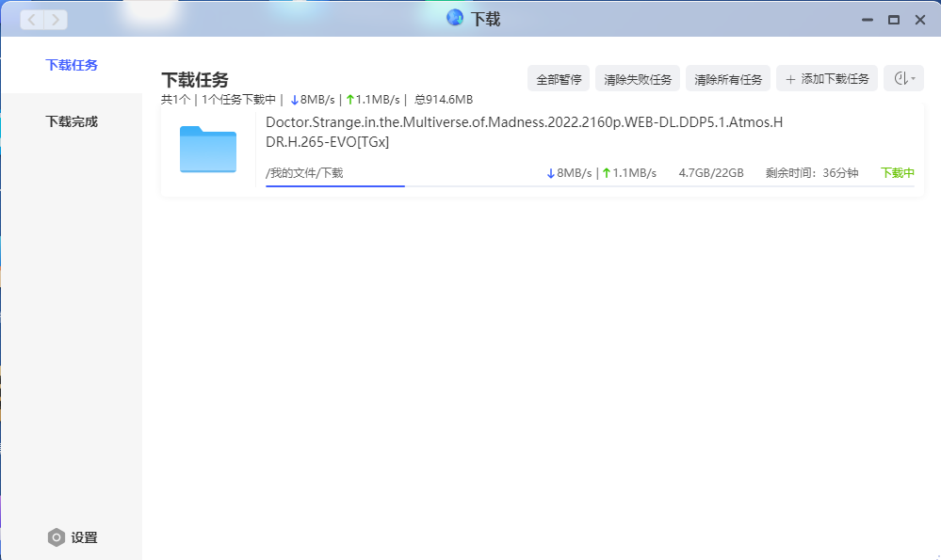Minimize the download window

(x=868, y=20)
